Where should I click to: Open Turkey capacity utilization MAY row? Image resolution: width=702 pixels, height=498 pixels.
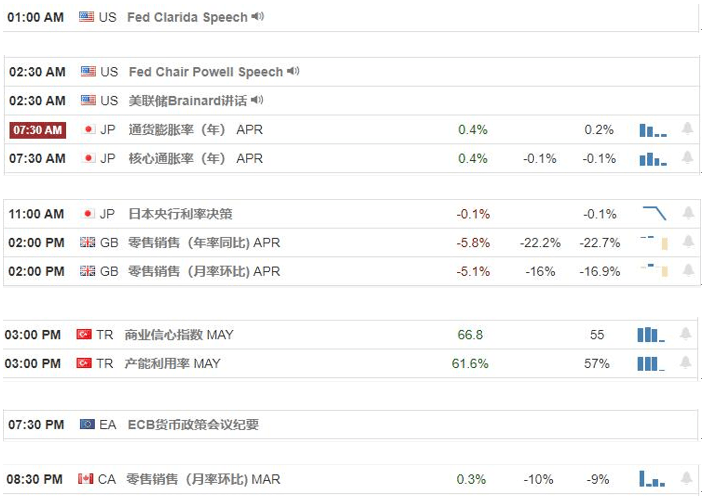click(x=350, y=363)
